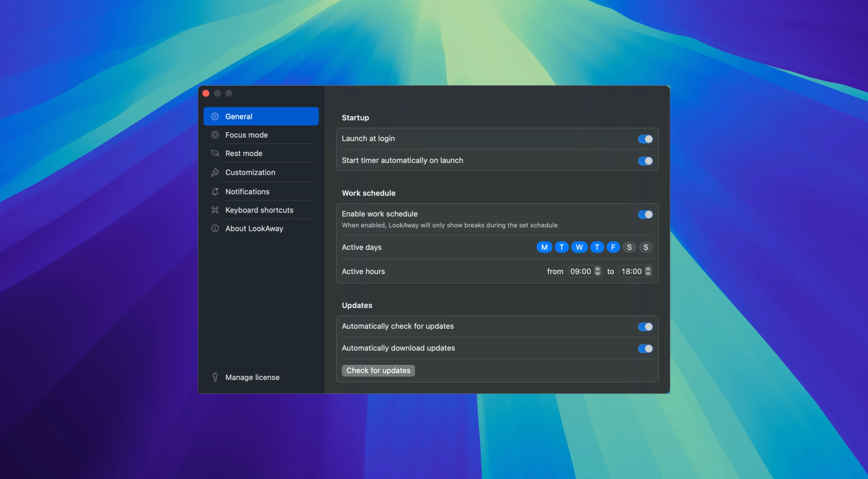Click the Customization paint tool icon
This screenshot has width=868, height=479.
coord(215,172)
